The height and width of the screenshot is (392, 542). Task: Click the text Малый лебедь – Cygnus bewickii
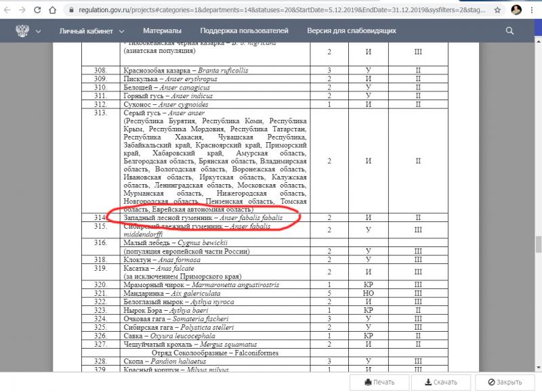[175, 243]
